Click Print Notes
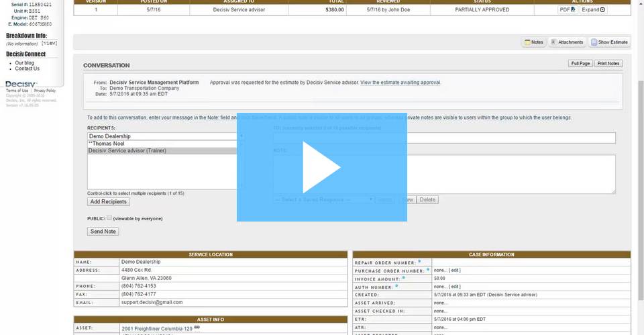 pyautogui.click(x=608, y=64)
